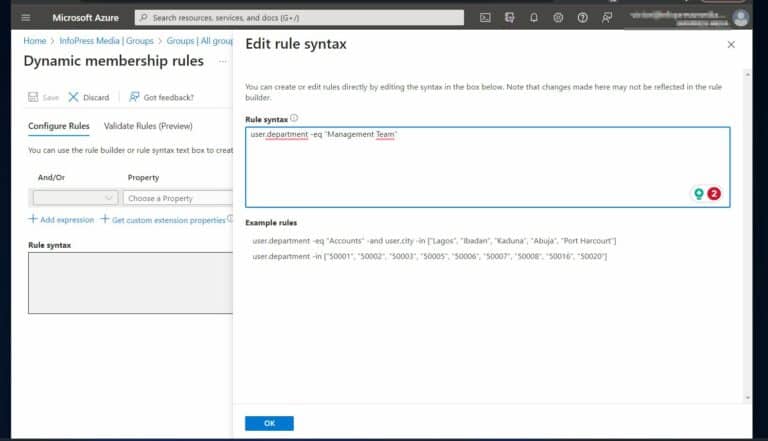Open the top bar feedback icon
The image size is (768, 441).
point(607,18)
